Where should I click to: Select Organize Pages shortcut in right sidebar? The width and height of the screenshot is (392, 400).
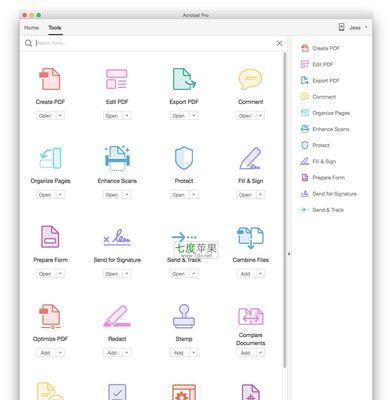(x=325, y=113)
